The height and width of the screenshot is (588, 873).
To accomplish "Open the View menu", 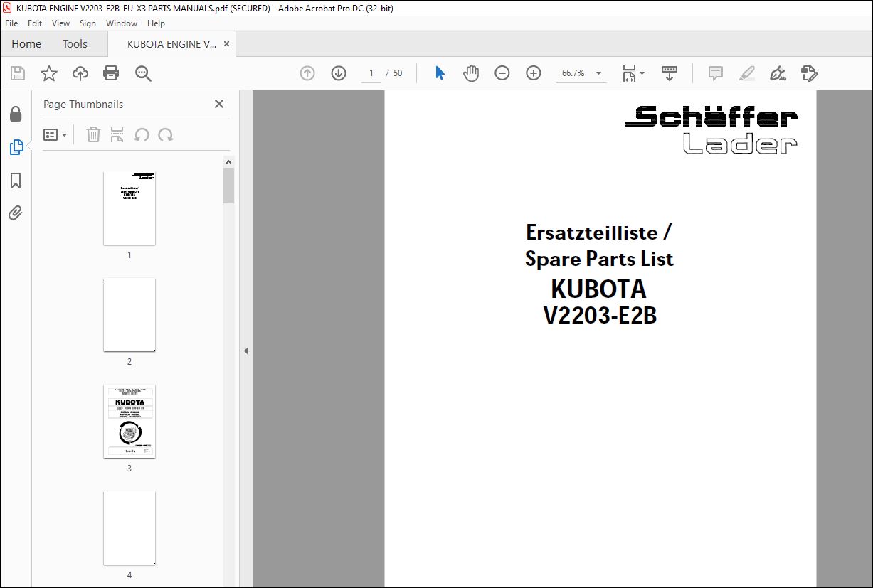I will (60, 23).
